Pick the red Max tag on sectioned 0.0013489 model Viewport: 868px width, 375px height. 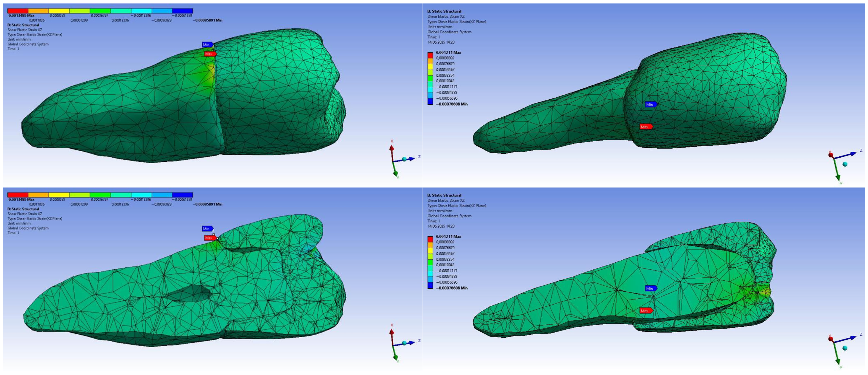(x=210, y=238)
